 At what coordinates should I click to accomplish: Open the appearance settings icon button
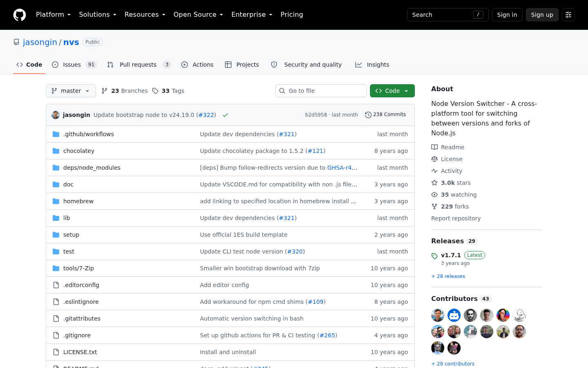[x=568, y=15]
